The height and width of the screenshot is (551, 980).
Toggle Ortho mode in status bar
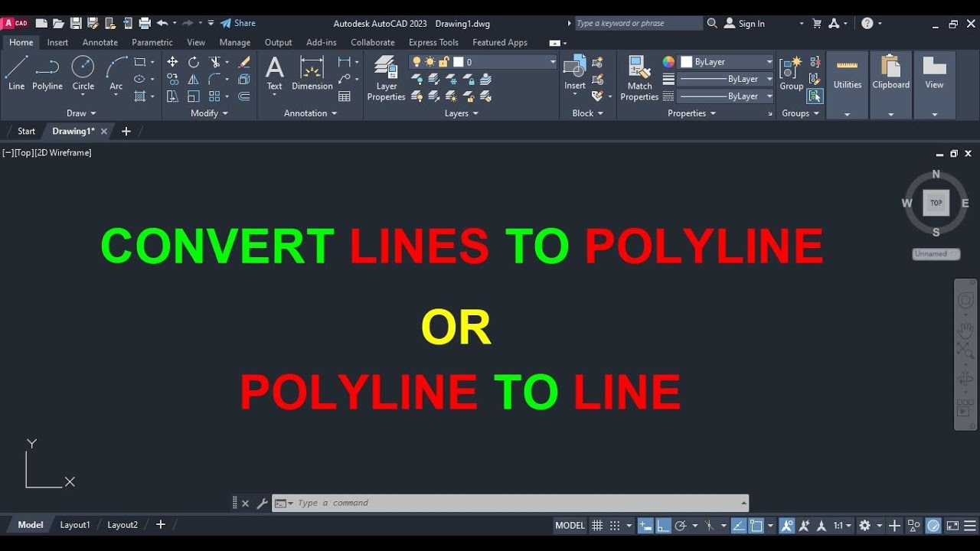click(664, 526)
